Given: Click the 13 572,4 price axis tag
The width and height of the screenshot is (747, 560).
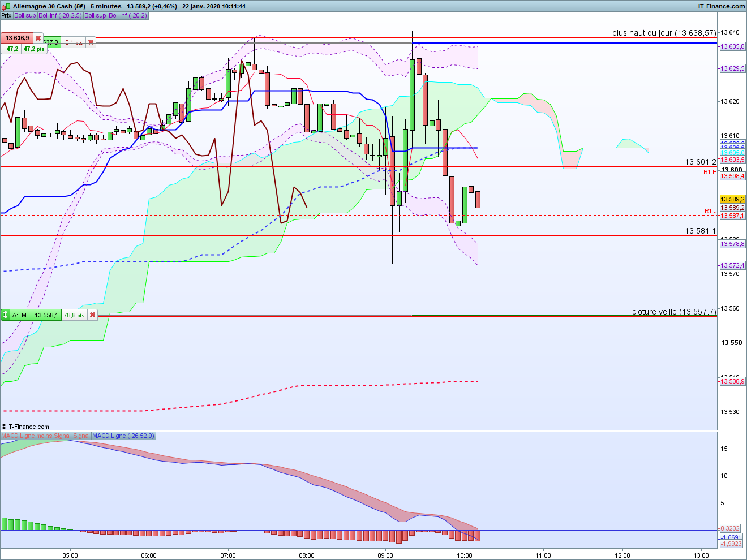Looking at the screenshot, I should click(732, 265).
